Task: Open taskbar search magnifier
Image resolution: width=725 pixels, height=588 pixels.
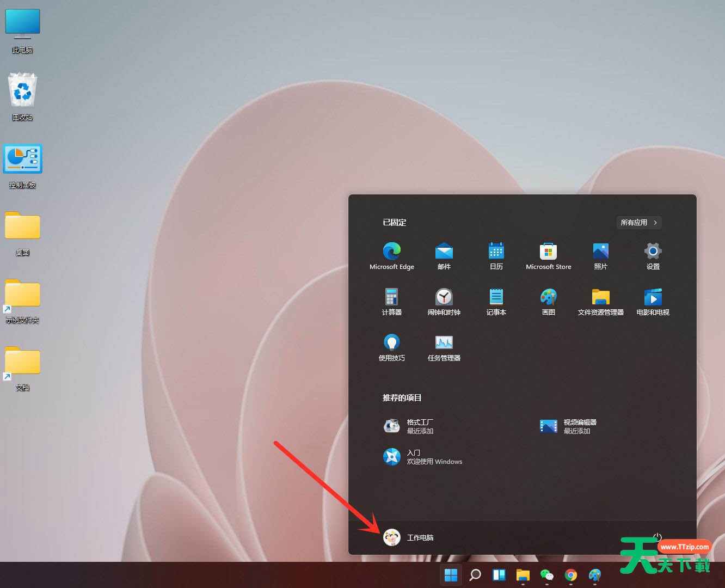Action: pos(475,575)
